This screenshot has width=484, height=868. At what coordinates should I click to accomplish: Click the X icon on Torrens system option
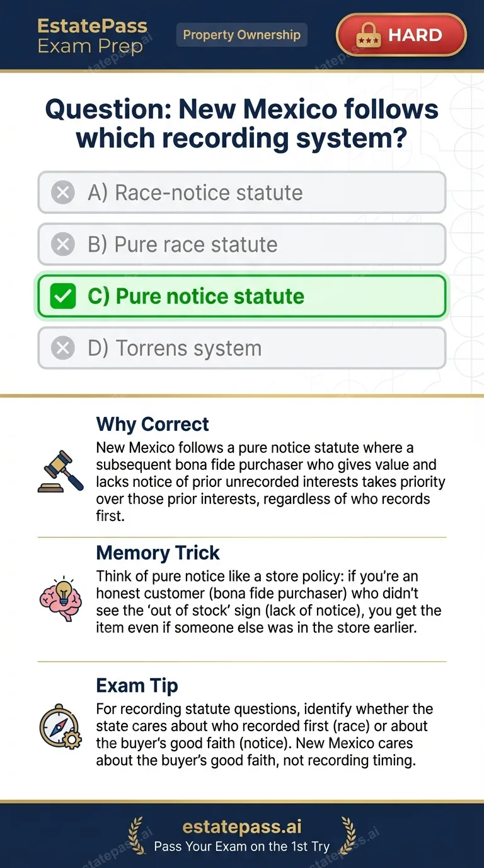[63, 348]
